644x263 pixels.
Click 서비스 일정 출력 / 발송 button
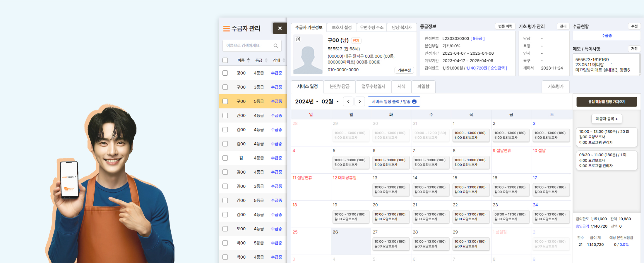coord(394,101)
